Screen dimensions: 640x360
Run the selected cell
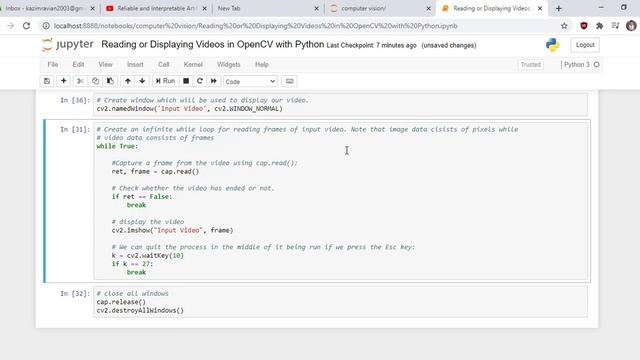point(165,81)
